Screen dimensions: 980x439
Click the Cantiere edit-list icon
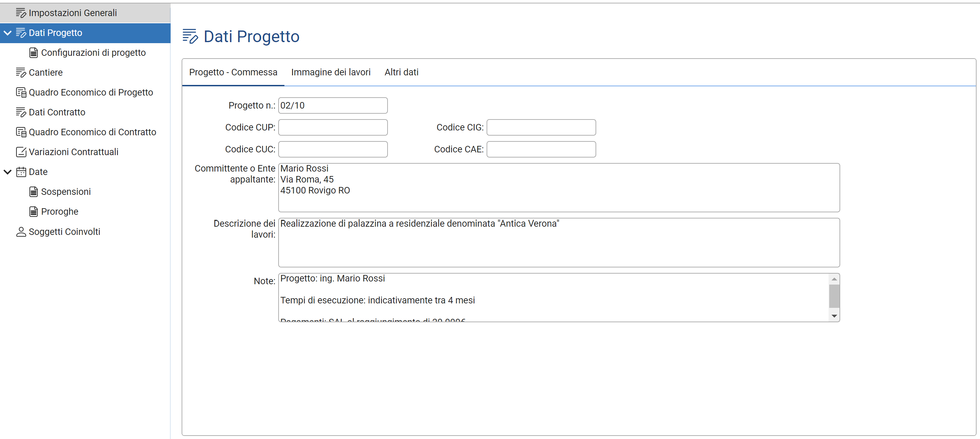click(21, 73)
